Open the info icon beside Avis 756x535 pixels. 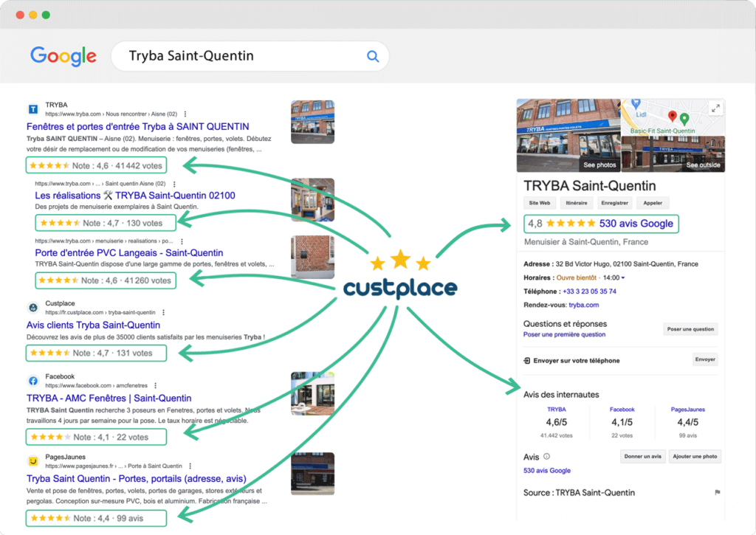547,455
